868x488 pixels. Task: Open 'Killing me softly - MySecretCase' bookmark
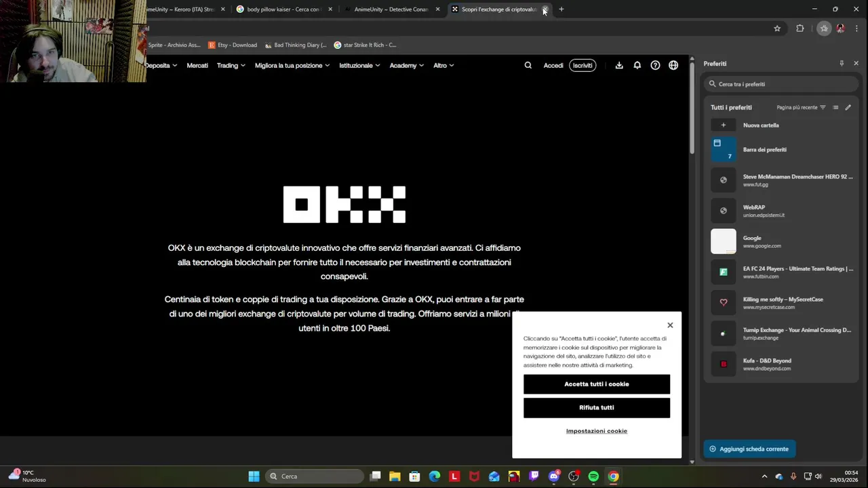[x=782, y=303]
